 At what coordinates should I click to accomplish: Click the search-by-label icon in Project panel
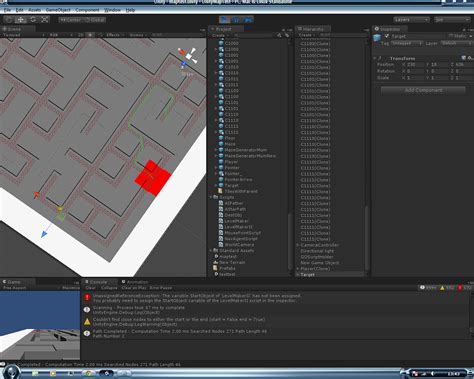click(x=287, y=35)
